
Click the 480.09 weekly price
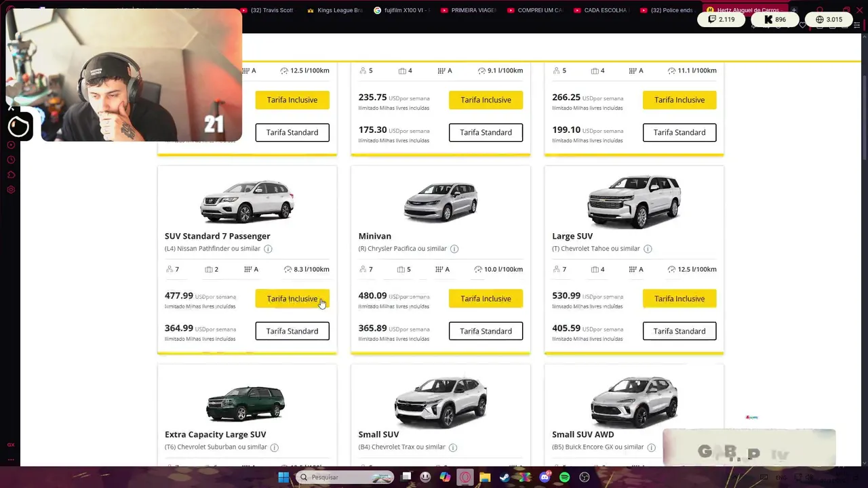(x=373, y=296)
